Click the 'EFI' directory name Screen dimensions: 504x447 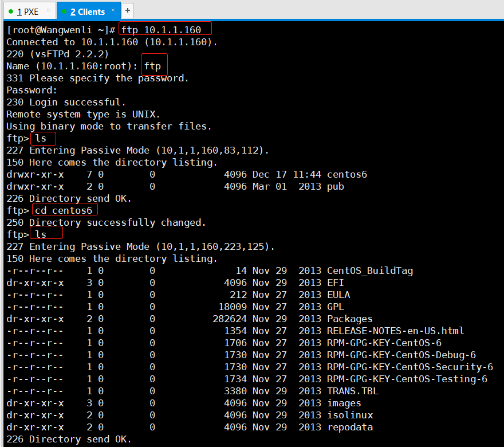pyautogui.click(x=335, y=283)
